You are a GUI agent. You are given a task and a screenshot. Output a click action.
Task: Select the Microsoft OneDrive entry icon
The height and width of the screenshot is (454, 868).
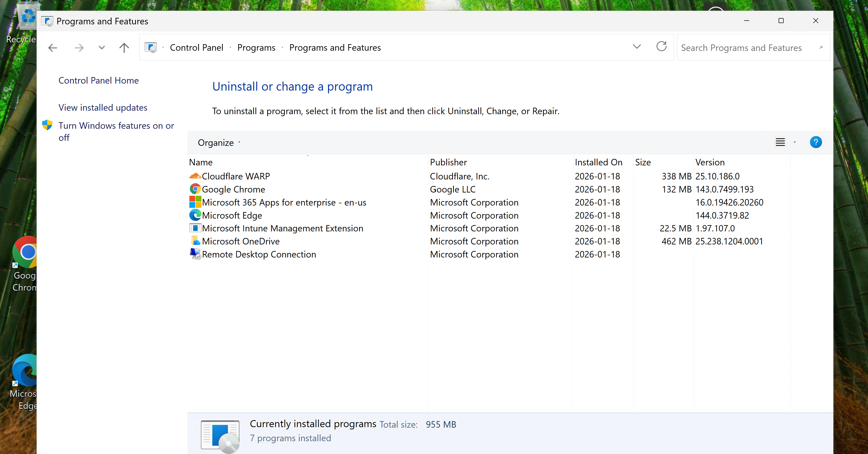pyautogui.click(x=195, y=241)
